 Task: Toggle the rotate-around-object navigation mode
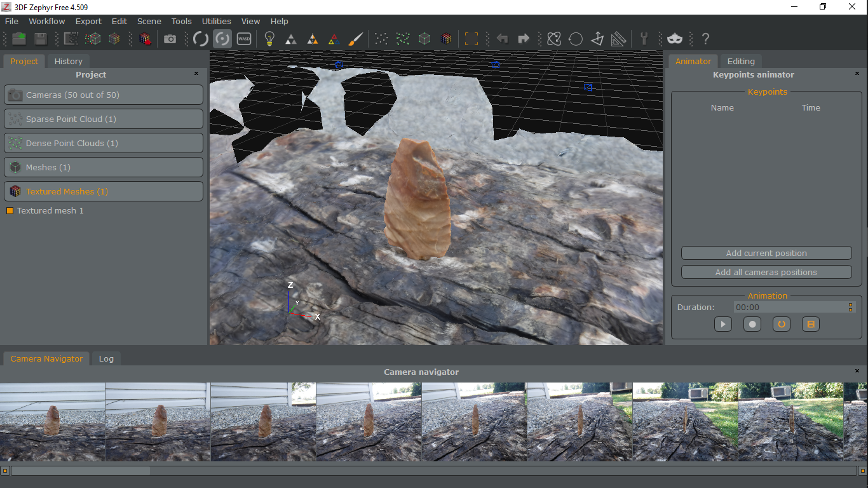pyautogui.click(x=222, y=39)
